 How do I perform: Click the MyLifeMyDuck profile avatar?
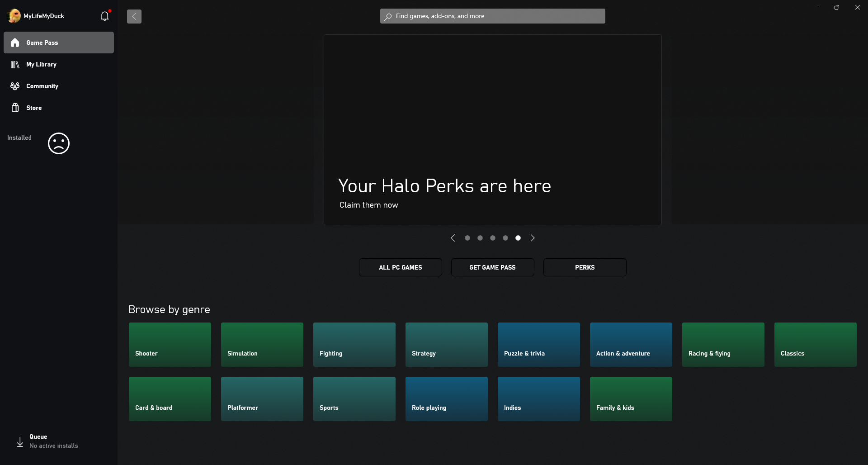click(x=14, y=16)
